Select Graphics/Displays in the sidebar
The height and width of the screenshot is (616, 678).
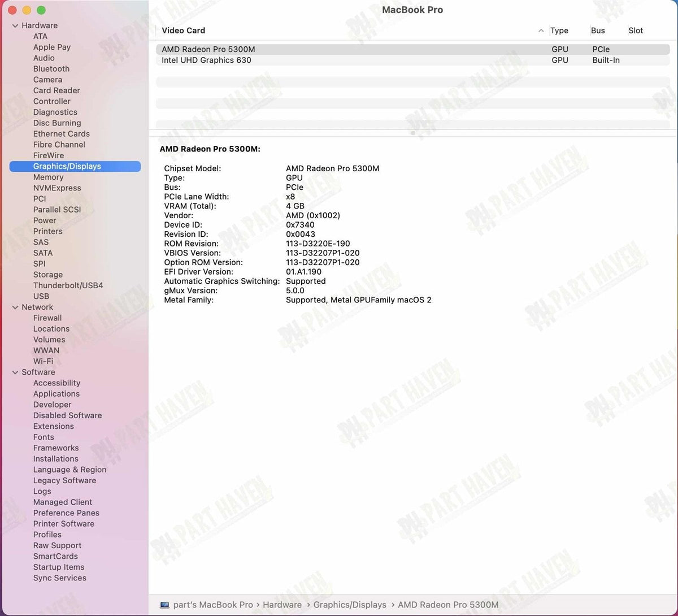[x=75, y=166]
